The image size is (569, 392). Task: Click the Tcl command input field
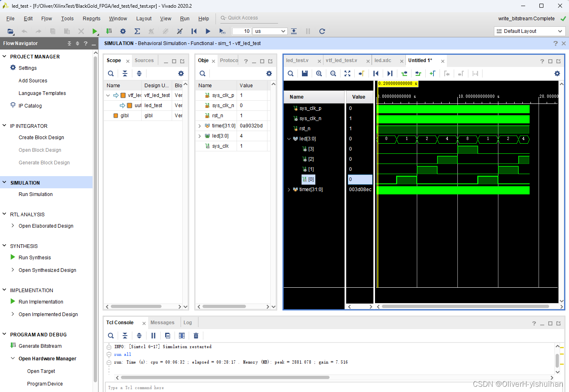click(x=333, y=388)
